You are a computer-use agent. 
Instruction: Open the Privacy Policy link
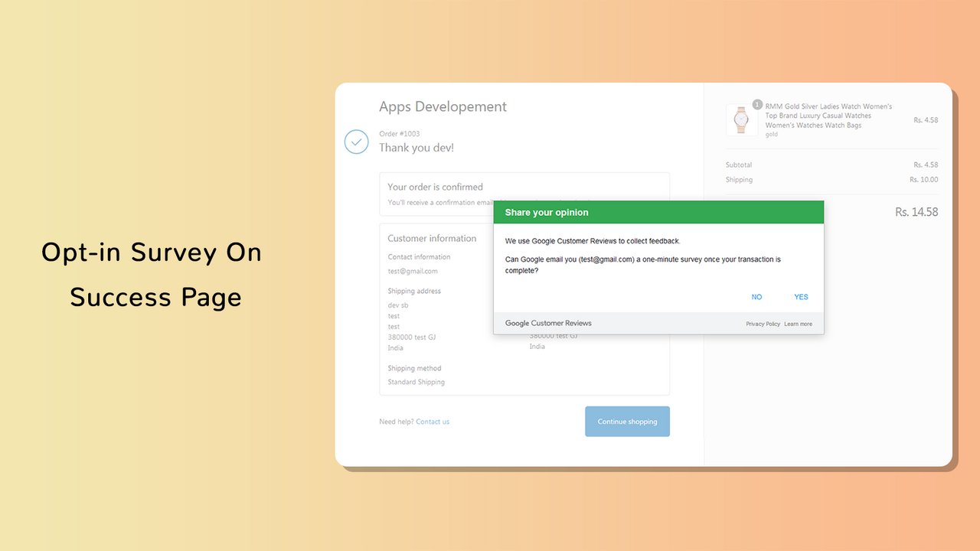[763, 324]
